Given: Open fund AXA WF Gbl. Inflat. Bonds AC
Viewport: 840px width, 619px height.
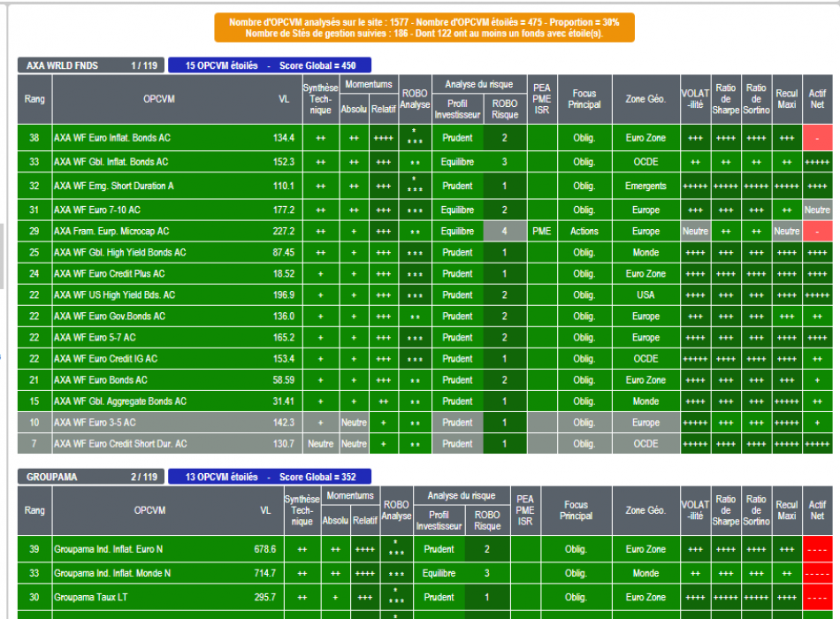Looking at the screenshot, I should click(x=111, y=162).
